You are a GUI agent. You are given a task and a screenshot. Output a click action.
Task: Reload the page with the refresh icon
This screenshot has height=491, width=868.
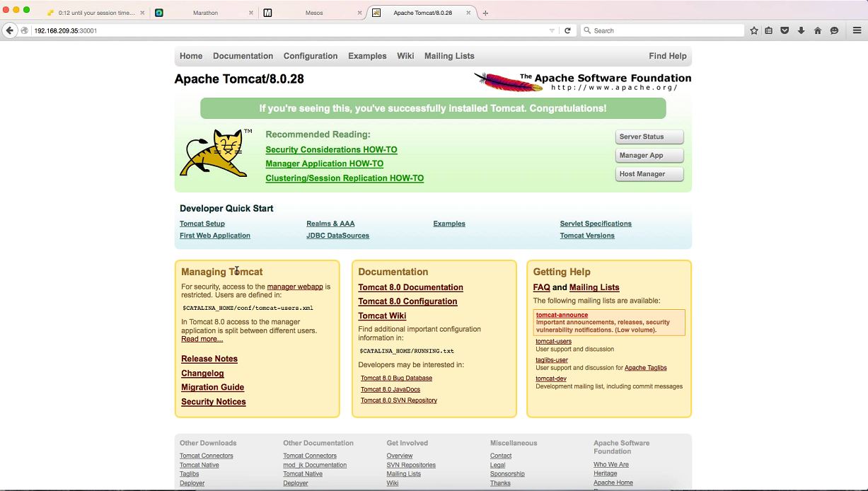click(x=567, y=30)
